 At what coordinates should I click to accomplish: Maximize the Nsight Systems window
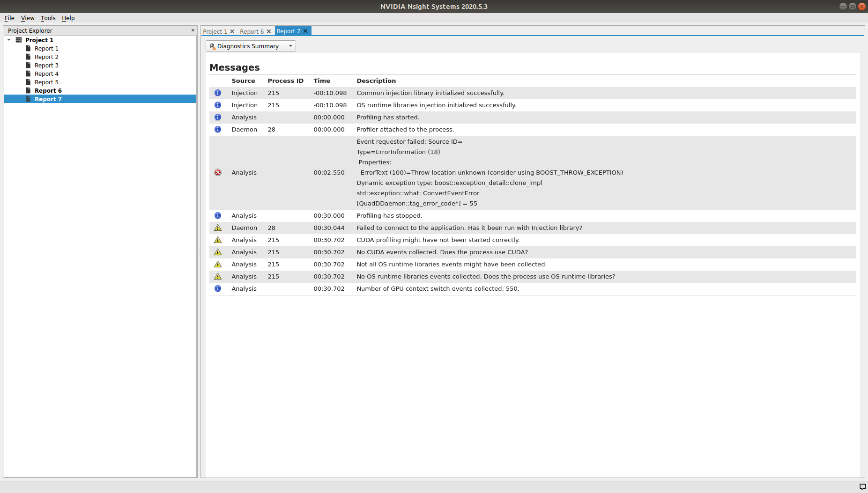tap(853, 7)
